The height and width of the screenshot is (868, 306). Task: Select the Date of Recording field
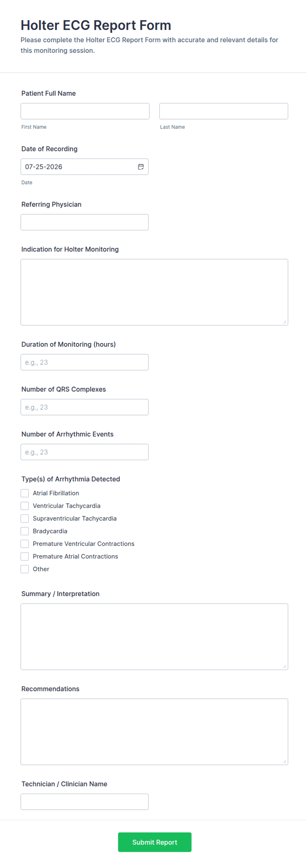tap(85, 167)
